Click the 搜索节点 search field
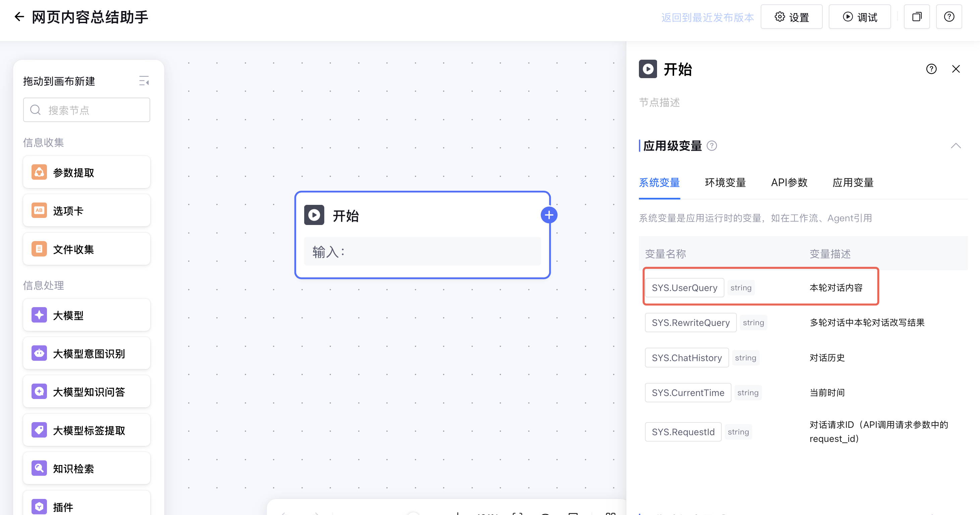Viewport: 980px width, 515px height. click(x=87, y=110)
